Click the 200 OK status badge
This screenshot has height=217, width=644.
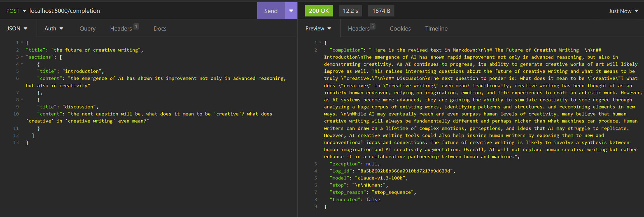tap(319, 11)
